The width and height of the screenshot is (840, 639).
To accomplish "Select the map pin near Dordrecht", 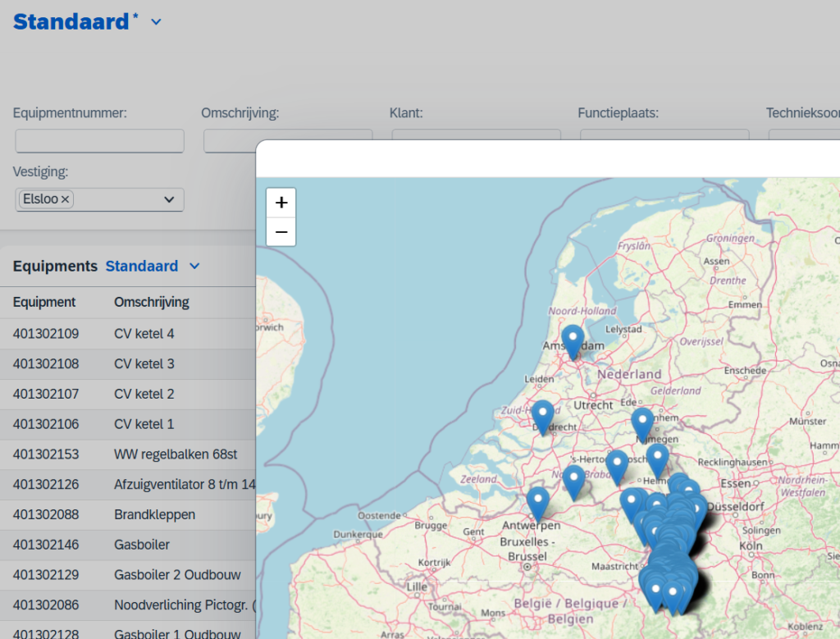I will [542, 415].
